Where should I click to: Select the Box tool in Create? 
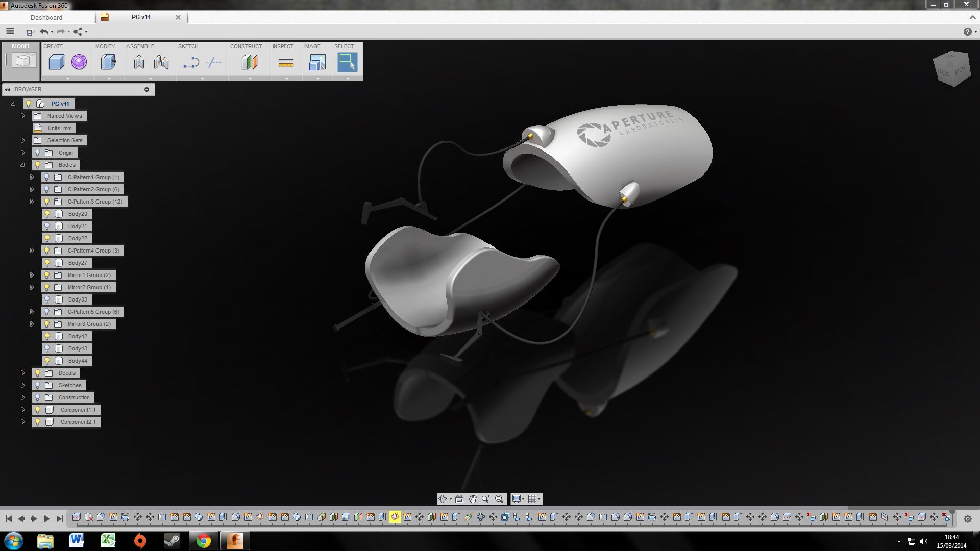56,62
